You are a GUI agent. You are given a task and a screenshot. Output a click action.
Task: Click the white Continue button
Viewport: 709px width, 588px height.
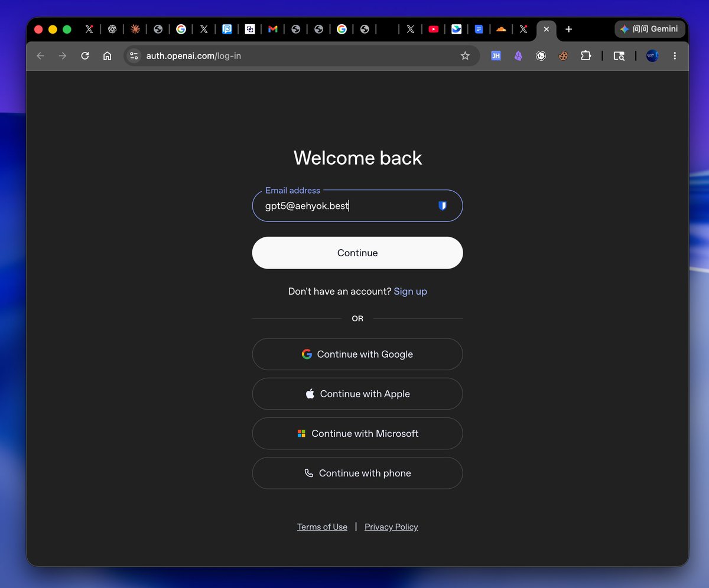(357, 253)
